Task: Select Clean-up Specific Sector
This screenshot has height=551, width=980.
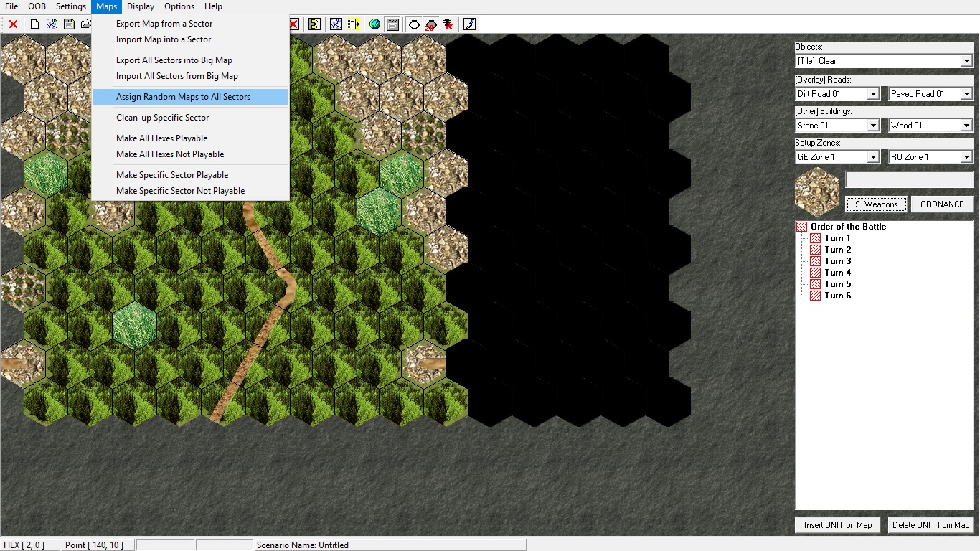Action: (x=191, y=118)
